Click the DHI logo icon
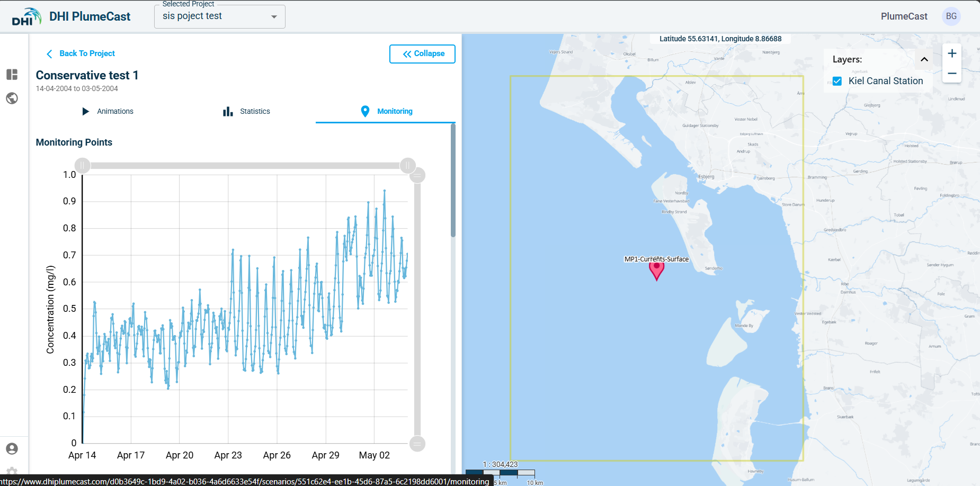The height and width of the screenshot is (486, 980). coord(26,17)
